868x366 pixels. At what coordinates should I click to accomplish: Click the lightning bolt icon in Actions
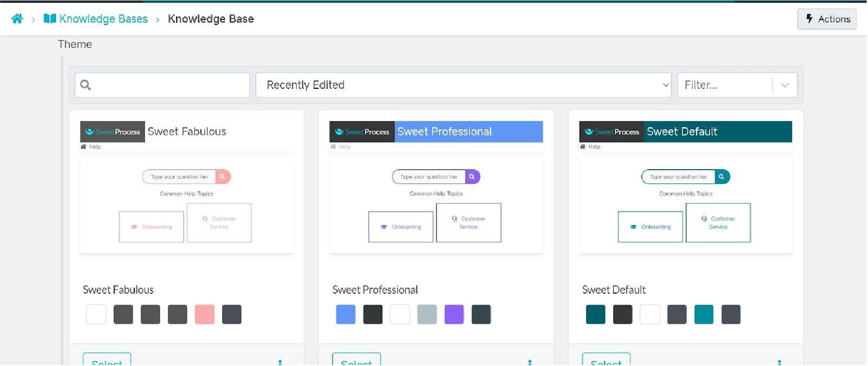point(809,19)
